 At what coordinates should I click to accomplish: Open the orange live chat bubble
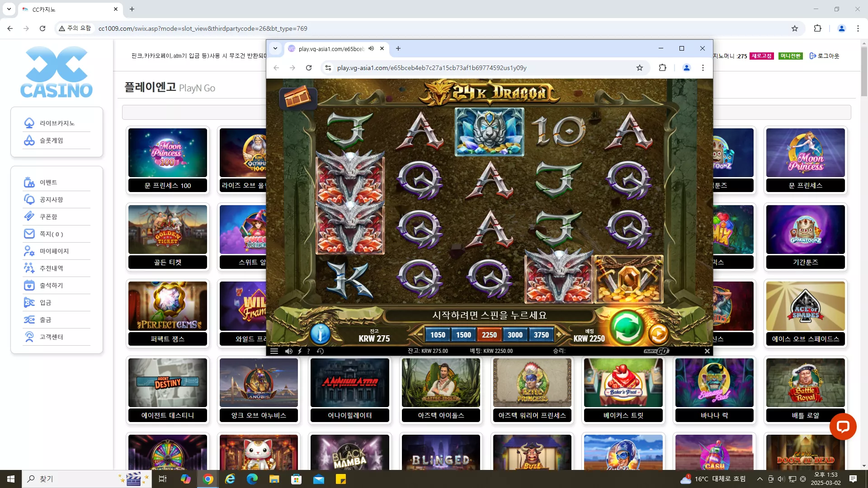pos(843,427)
